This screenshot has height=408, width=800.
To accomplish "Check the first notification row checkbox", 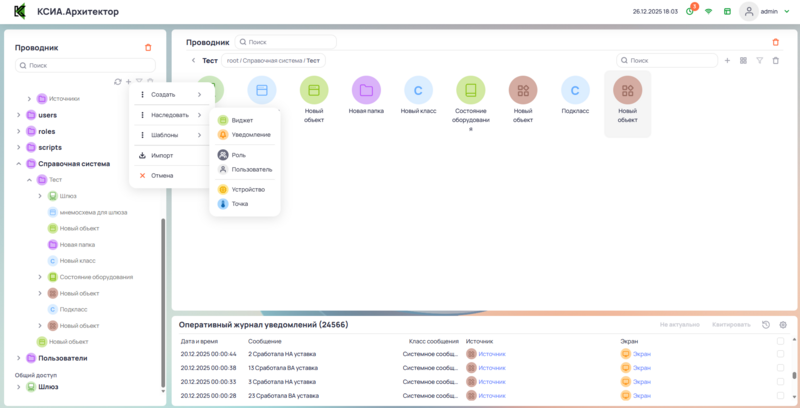I will [x=780, y=354].
